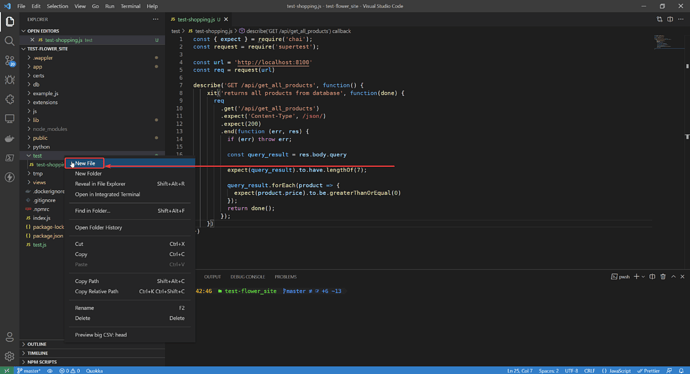Click Prettier in the status bar
690x374 pixels.
coord(649,370)
